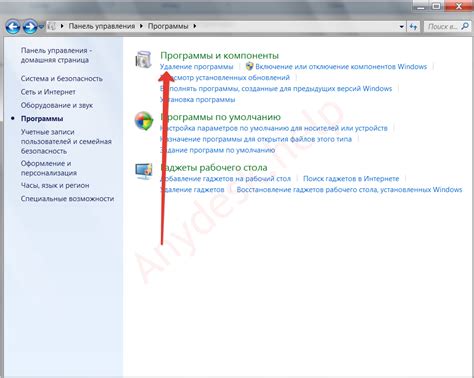Screen dimensions: 474x378
Task: Open 'Гаджеты рабочего стола' heading
Action: (214, 167)
